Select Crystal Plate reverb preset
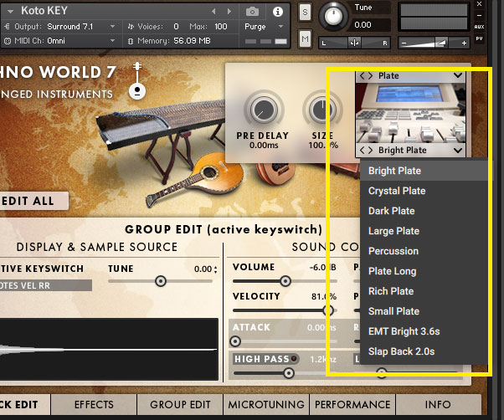The height and width of the screenshot is (420, 504). coord(424,191)
